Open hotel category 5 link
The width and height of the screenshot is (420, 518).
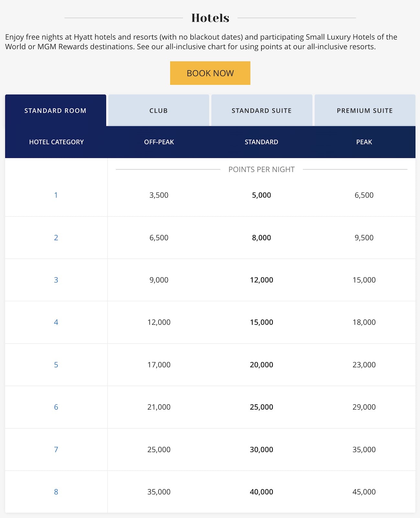click(x=56, y=365)
